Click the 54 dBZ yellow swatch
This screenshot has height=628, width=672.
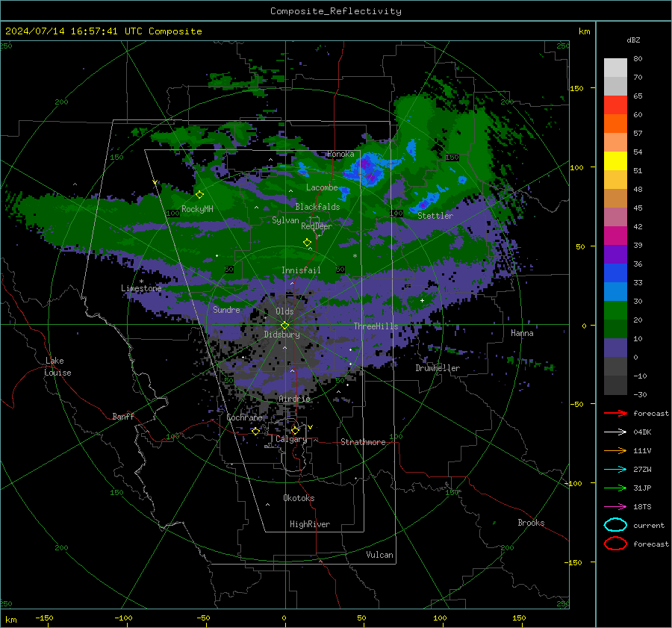tap(615, 161)
